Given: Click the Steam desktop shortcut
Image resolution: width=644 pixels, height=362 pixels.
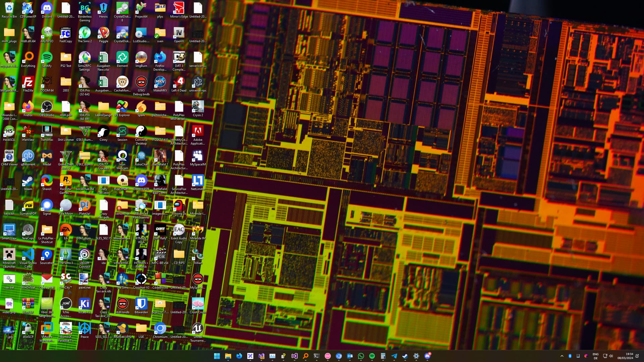Looking at the screenshot, I should [x=28, y=183].
